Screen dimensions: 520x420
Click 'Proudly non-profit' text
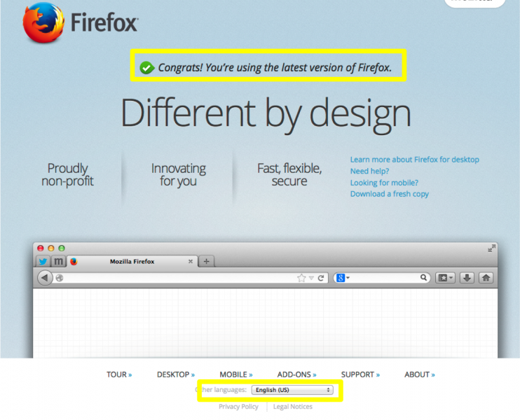(x=68, y=175)
